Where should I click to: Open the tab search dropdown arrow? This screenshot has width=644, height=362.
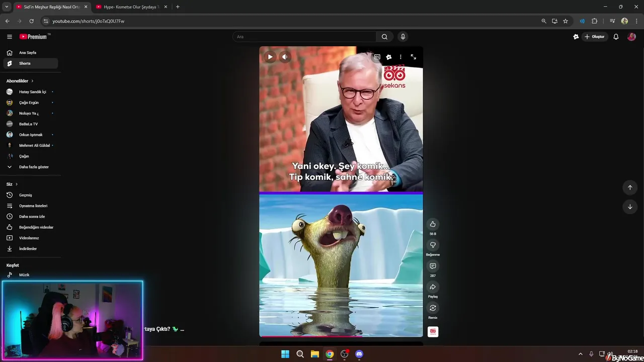pos(7,7)
